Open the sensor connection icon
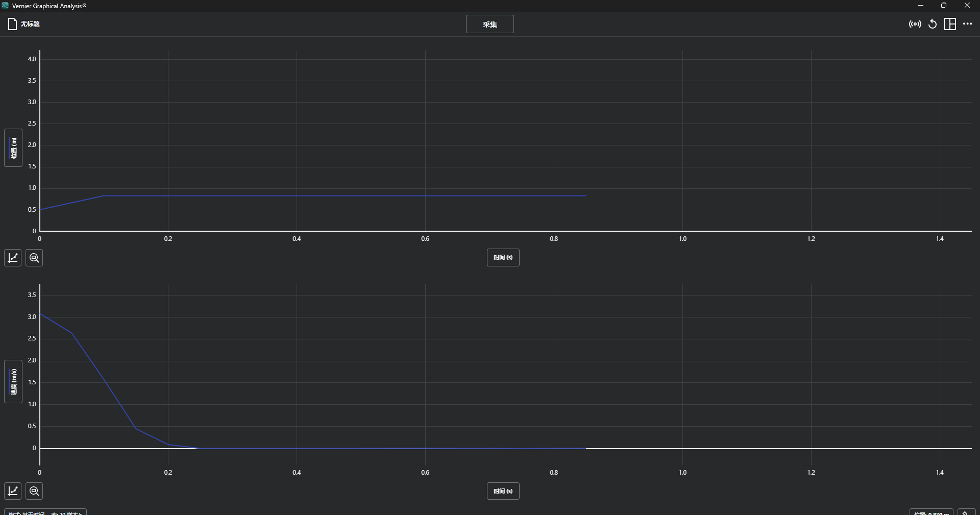 (x=915, y=24)
